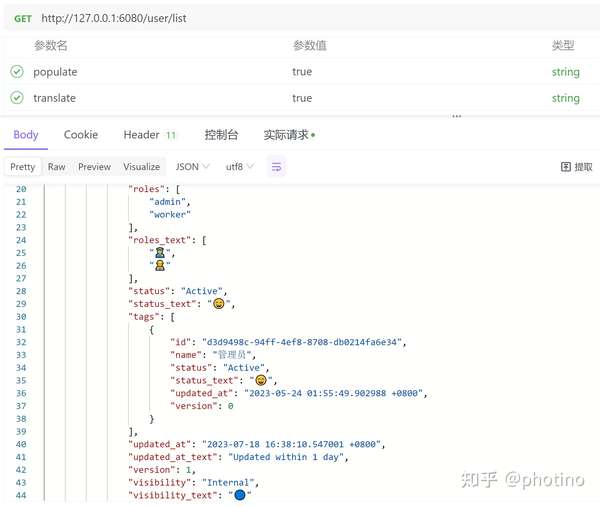Click the word wrap icon
This screenshot has width=600, height=506.
click(277, 167)
